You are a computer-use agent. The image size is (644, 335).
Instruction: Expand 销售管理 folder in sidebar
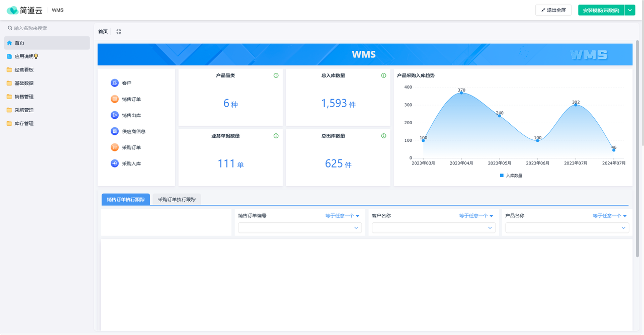coord(47,97)
